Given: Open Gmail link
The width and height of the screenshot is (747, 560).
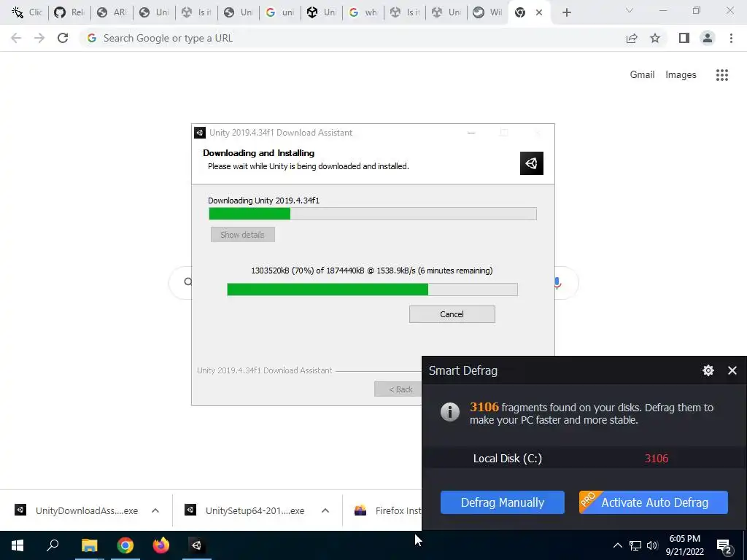Looking at the screenshot, I should pyautogui.click(x=642, y=75).
